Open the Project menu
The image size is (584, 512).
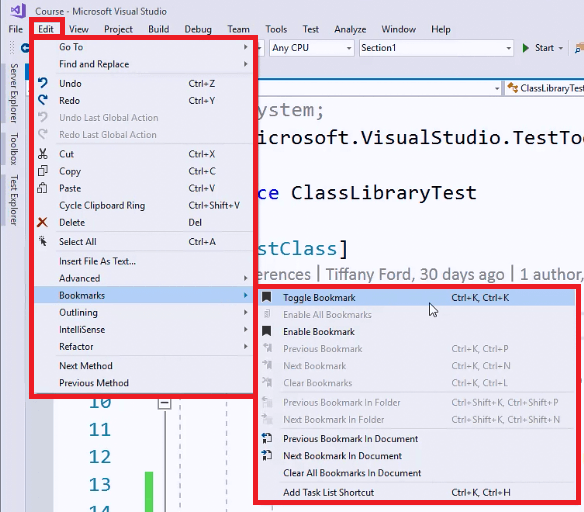pos(118,29)
